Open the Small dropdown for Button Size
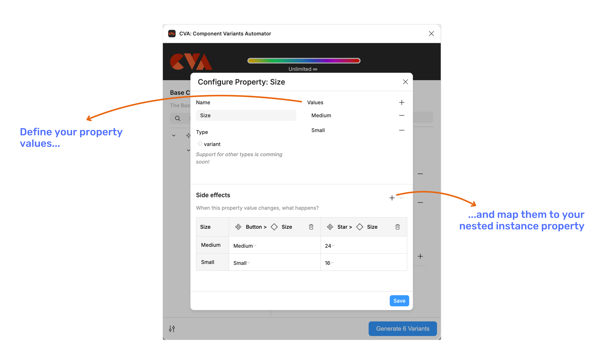The height and width of the screenshot is (364, 604). click(x=241, y=263)
